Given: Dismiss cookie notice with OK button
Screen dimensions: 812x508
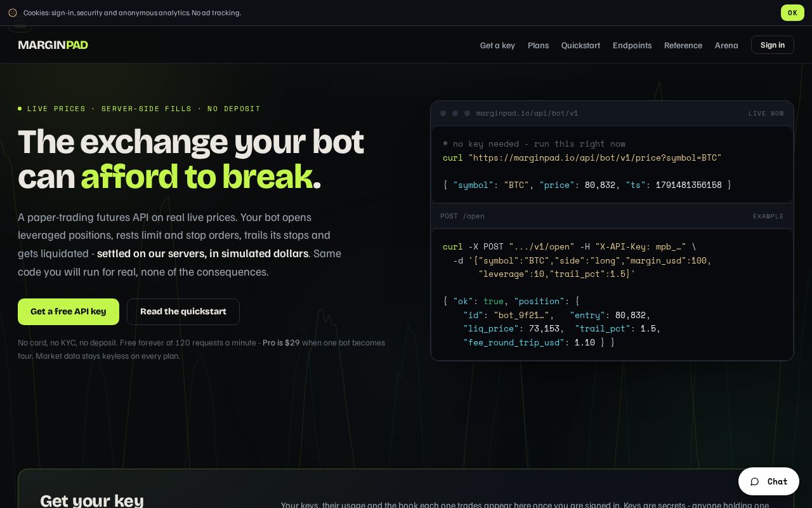Looking at the screenshot, I should click(792, 13).
